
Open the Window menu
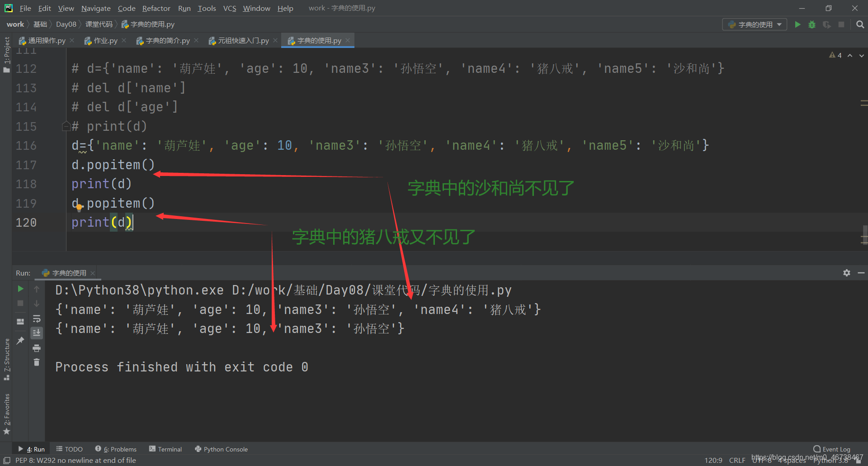256,8
